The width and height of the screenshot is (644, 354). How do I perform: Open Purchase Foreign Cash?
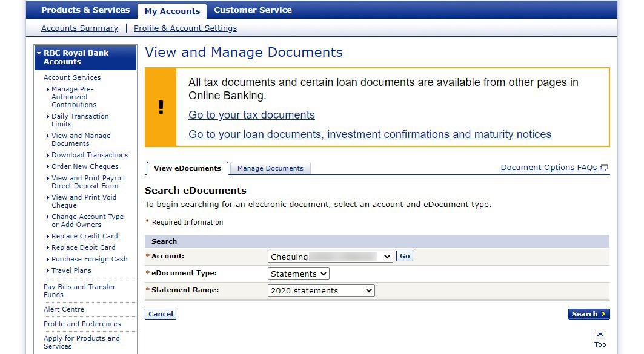tap(90, 259)
